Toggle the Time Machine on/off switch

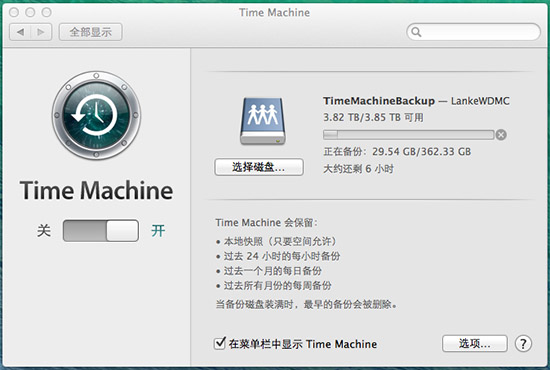coord(101,231)
